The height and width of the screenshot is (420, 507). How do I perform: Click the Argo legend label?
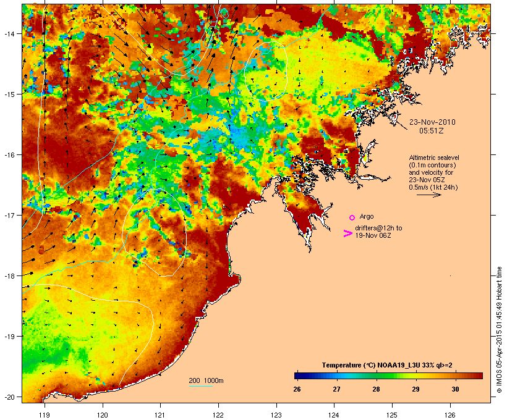click(x=367, y=216)
